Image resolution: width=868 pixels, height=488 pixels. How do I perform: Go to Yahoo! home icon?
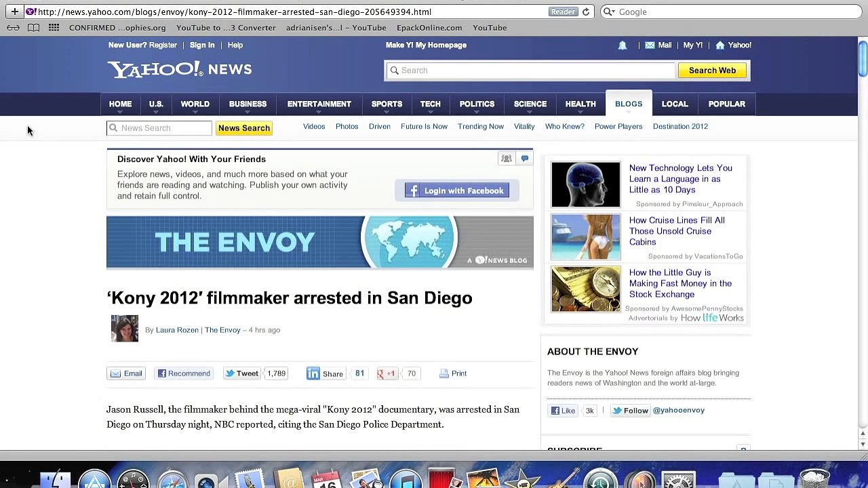click(720, 45)
